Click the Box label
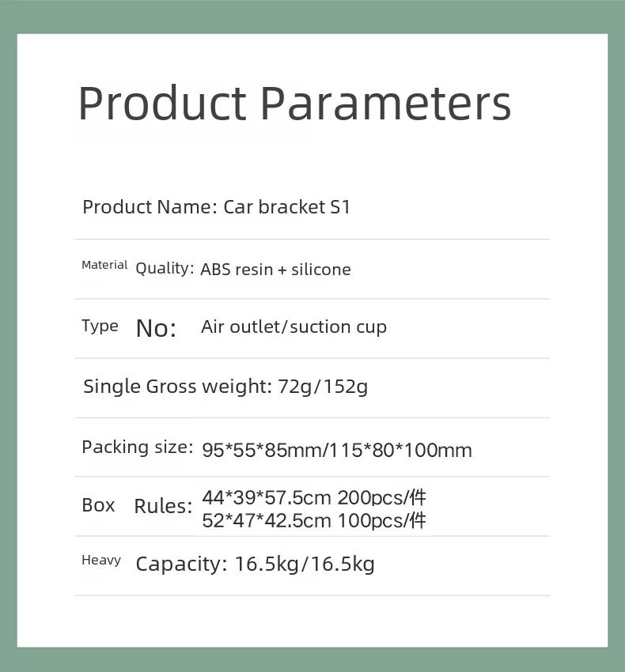 (98, 505)
